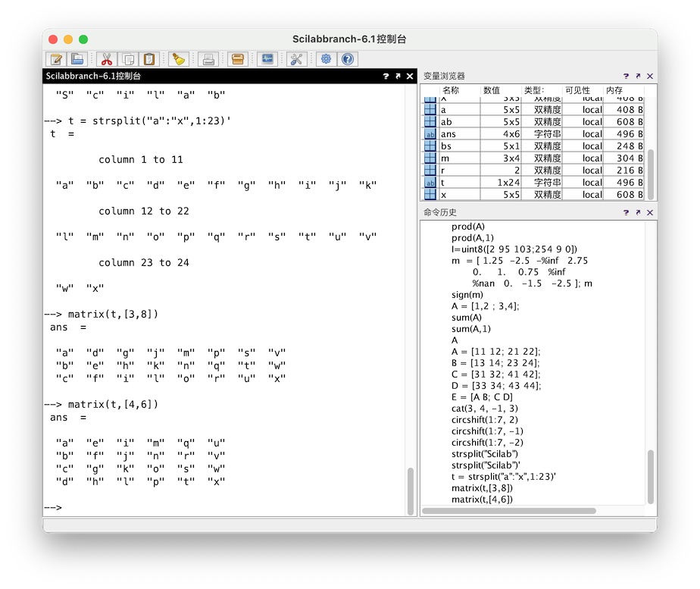Click the printer icon
The image size is (700, 589).
(209, 59)
